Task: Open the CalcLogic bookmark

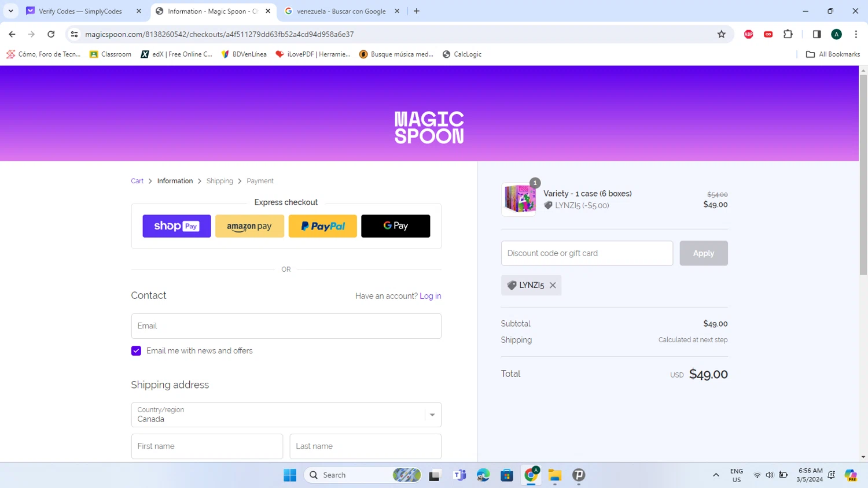Action: [x=462, y=54]
